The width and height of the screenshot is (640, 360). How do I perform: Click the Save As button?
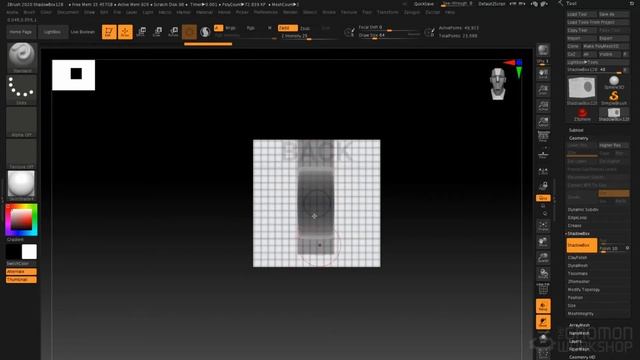(x=613, y=14)
